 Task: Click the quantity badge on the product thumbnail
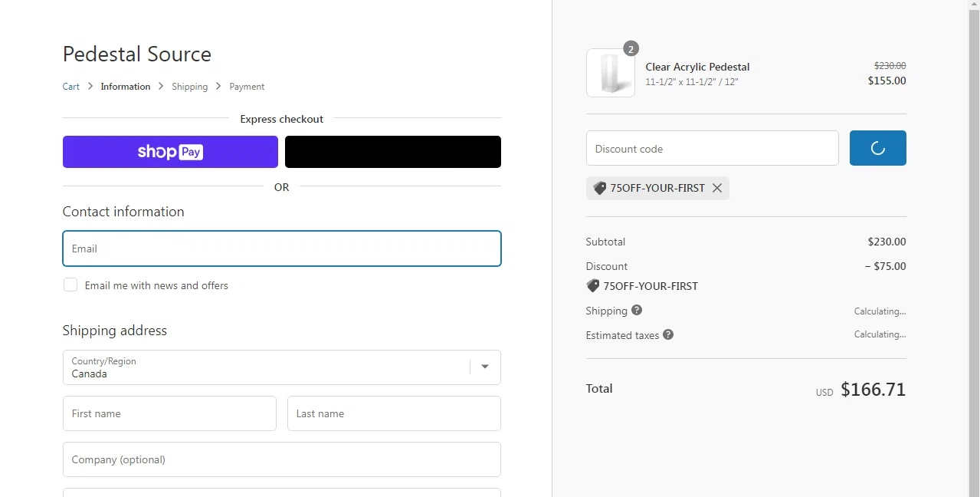[x=631, y=49]
